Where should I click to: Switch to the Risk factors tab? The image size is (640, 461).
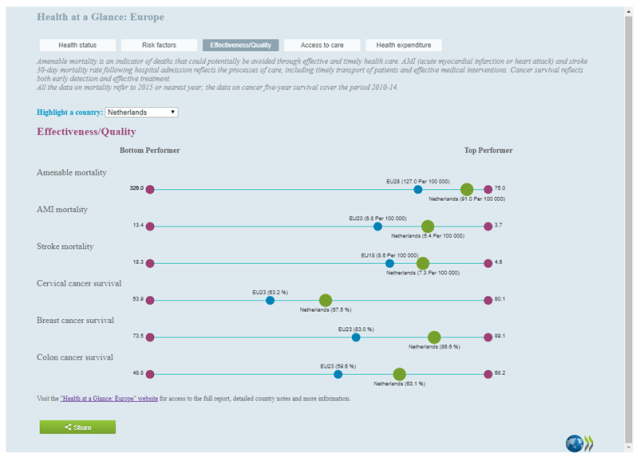tap(159, 45)
